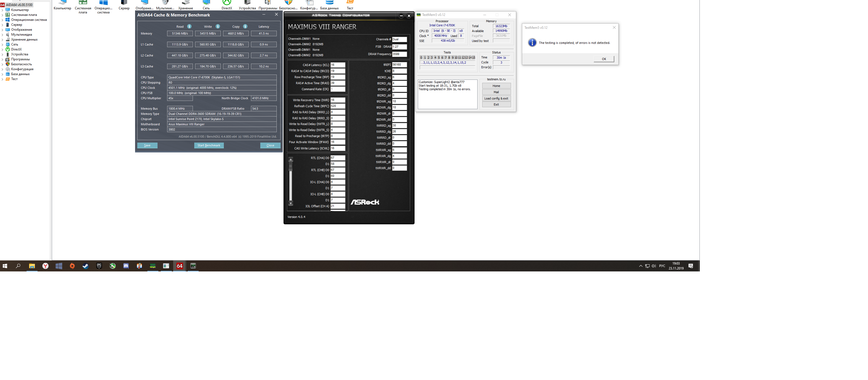The image size is (868, 380).
Task: Select Конфигурация in the AIDA64 tree
Action: point(22,69)
